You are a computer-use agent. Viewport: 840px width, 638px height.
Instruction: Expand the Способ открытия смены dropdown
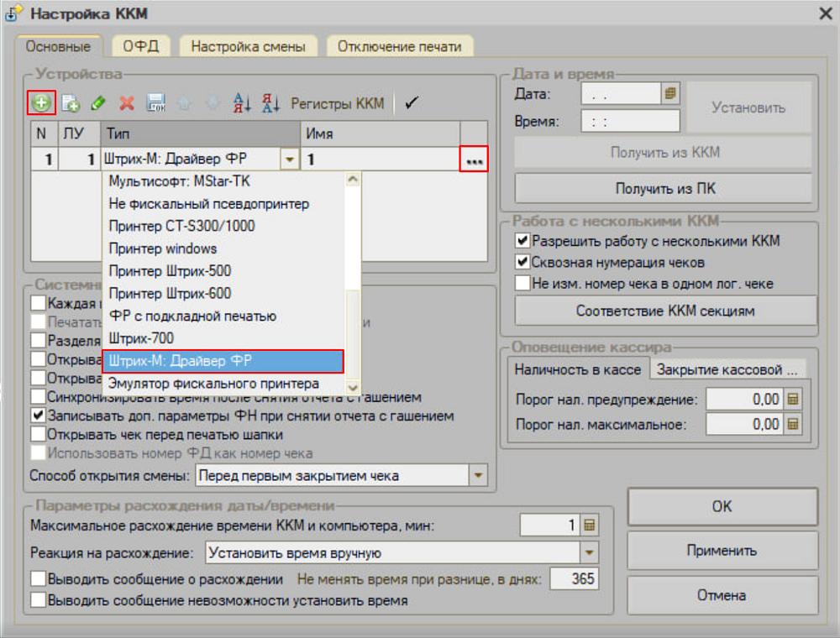(x=478, y=476)
